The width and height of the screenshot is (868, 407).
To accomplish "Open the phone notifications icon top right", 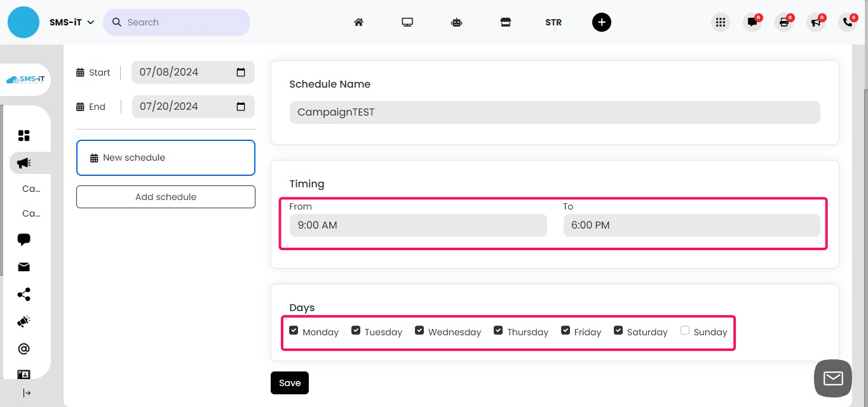I will tap(848, 22).
